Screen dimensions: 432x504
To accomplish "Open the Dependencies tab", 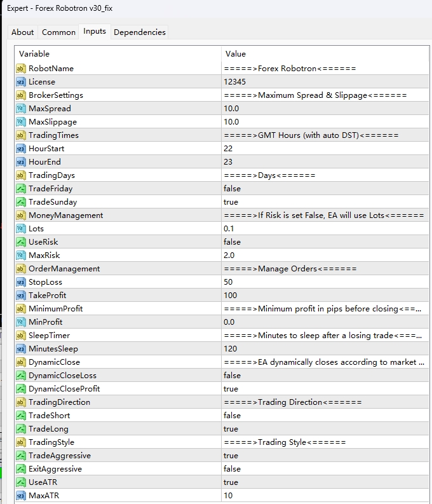I will tap(140, 32).
